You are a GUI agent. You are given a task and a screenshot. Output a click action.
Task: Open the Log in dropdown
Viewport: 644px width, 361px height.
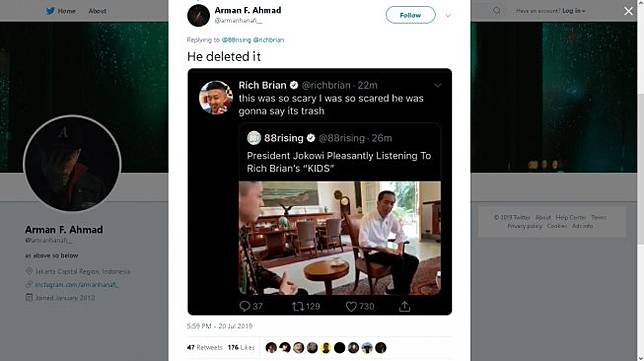574,11
